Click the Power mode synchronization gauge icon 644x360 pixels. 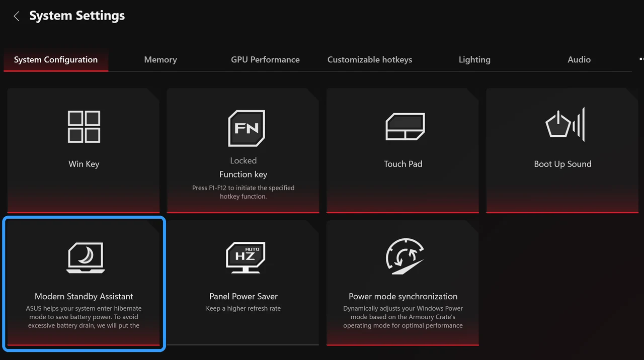[x=405, y=256]
